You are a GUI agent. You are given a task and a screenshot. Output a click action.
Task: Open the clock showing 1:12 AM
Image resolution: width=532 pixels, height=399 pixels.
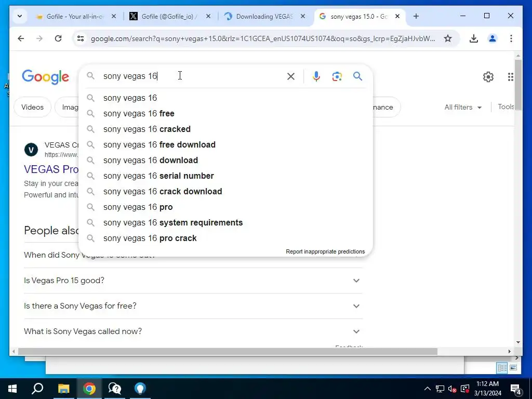pos(488,389)
